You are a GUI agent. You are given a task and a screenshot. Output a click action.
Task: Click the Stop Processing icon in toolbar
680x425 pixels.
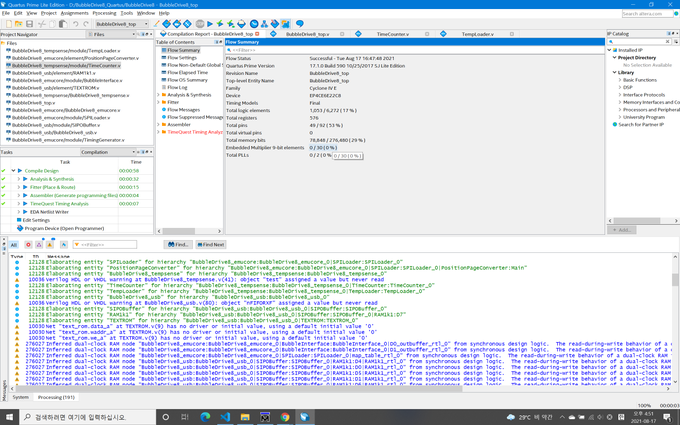coord(199,24)
